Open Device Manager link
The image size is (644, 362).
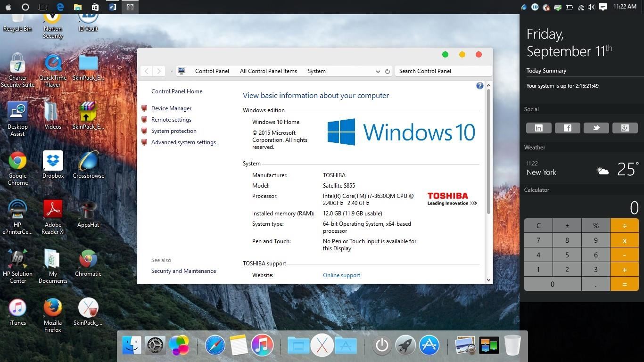[171, 108]
